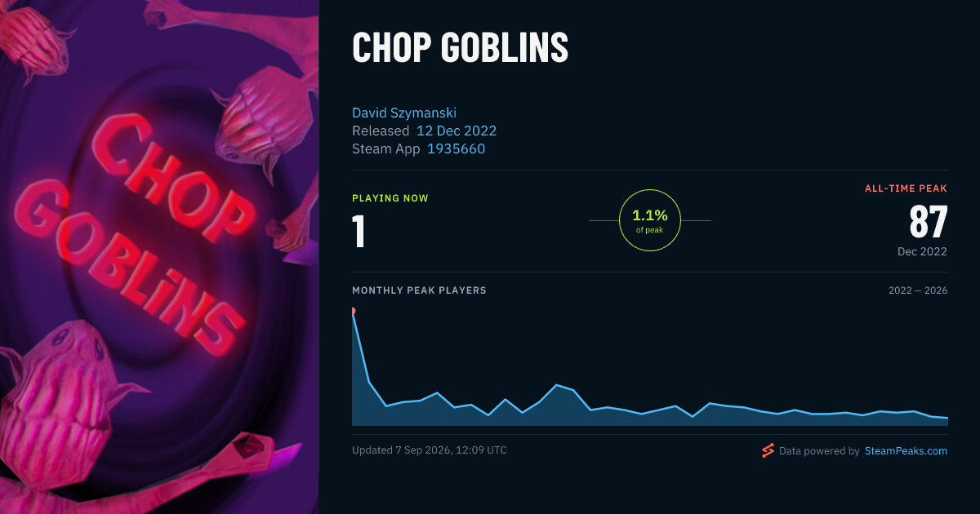Click the monthly peak players area chart
This screenshot has width=980, height=514.
coord(650,367)
